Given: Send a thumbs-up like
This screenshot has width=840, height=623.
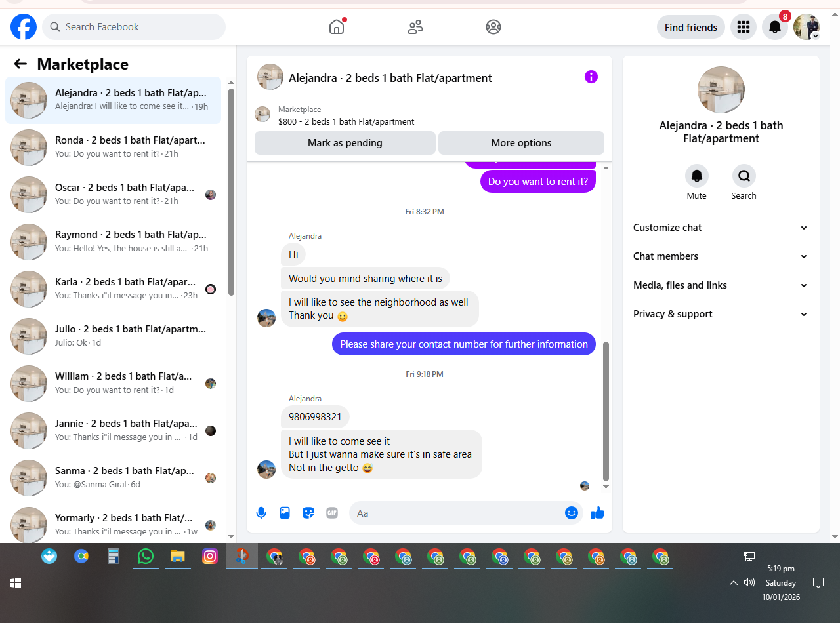Looking at the screenshot, I should (x=598, y=513).
